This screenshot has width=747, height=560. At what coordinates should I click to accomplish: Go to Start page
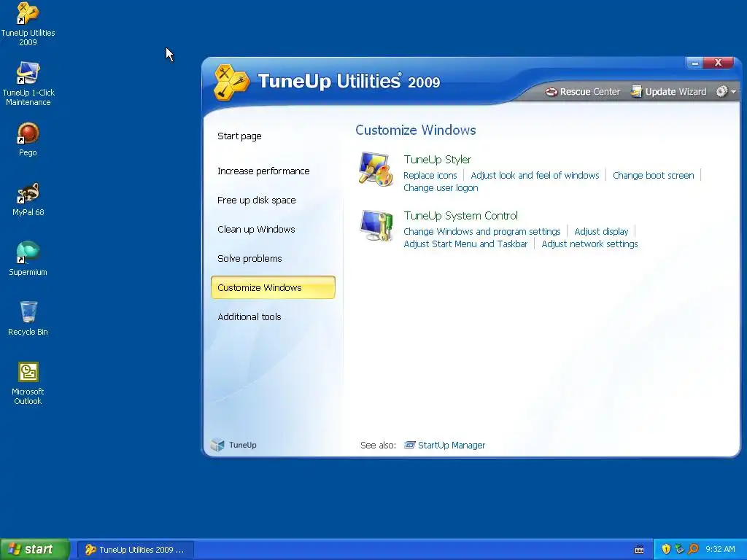(239, 136)
